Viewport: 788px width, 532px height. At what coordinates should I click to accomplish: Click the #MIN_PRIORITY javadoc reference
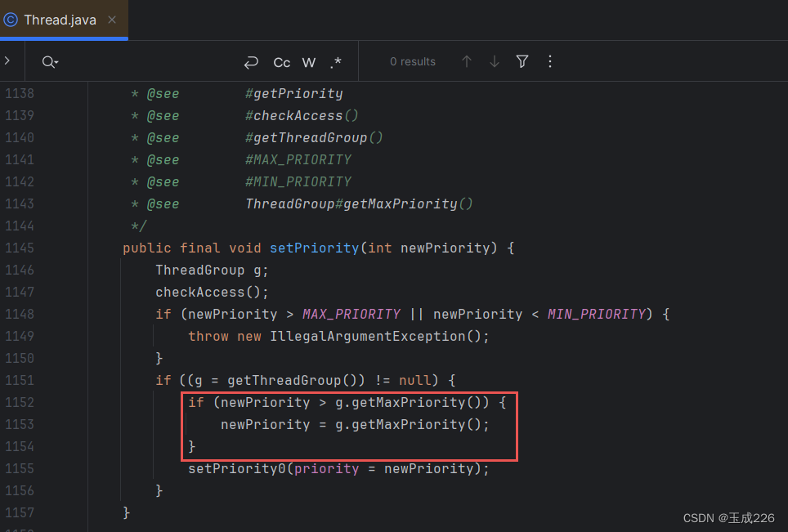298,182
